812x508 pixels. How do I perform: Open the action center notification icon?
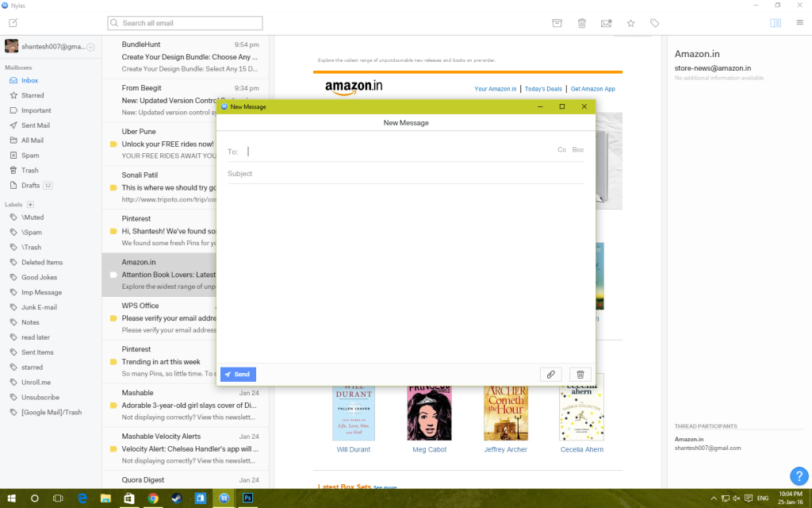click(x=749, y=498)
